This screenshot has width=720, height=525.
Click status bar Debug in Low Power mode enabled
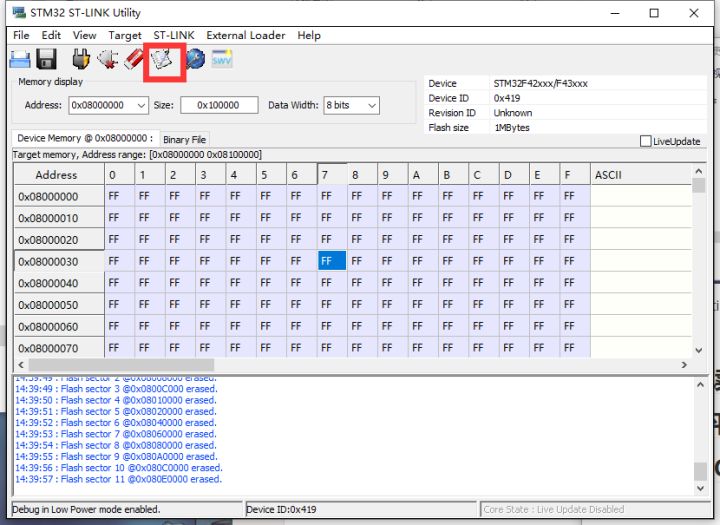point(86,509)
